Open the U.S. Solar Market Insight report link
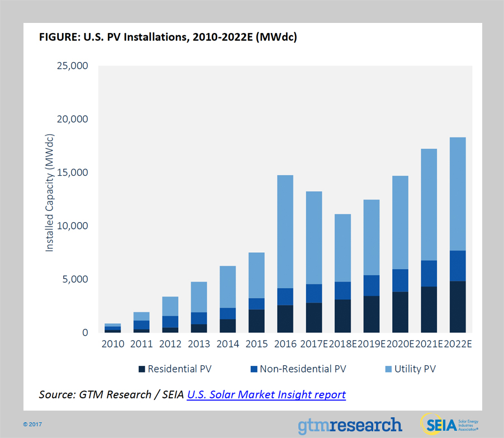 [x=266, y=394]
